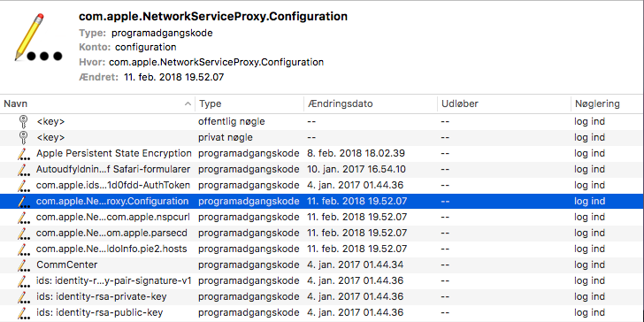
Task: Click pencil icon next to CommCenter entry
Action: pos(23,265)
